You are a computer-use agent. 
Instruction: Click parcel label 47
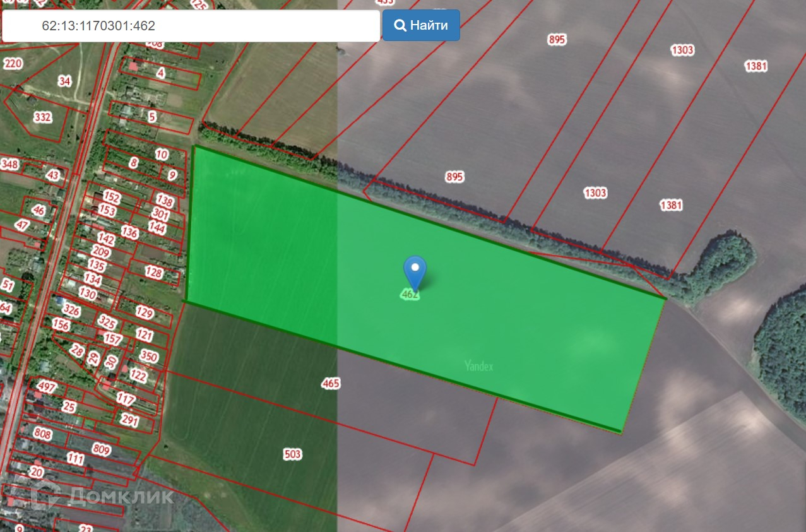point(23,225)
